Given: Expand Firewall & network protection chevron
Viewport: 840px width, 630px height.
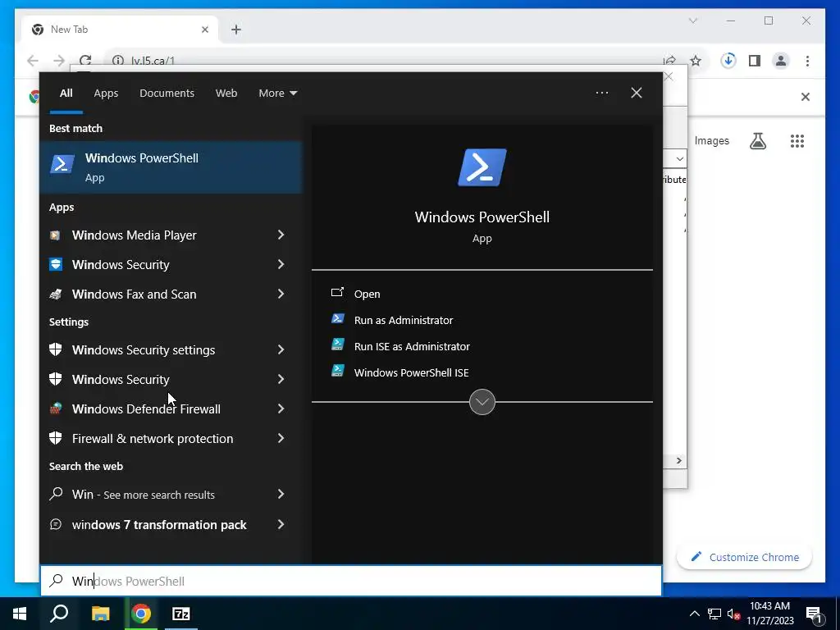Looking at the screenshot, I should (281, 438).
